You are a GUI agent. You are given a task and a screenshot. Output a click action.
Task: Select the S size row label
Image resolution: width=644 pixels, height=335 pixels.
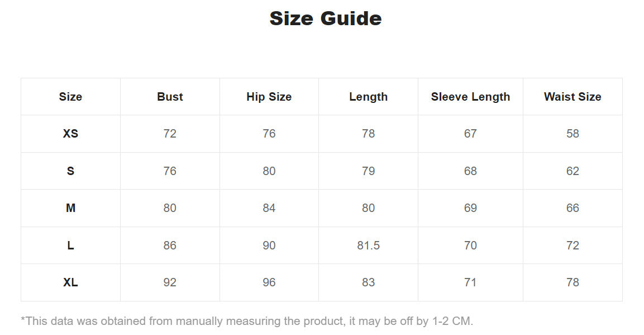[70, 171]
